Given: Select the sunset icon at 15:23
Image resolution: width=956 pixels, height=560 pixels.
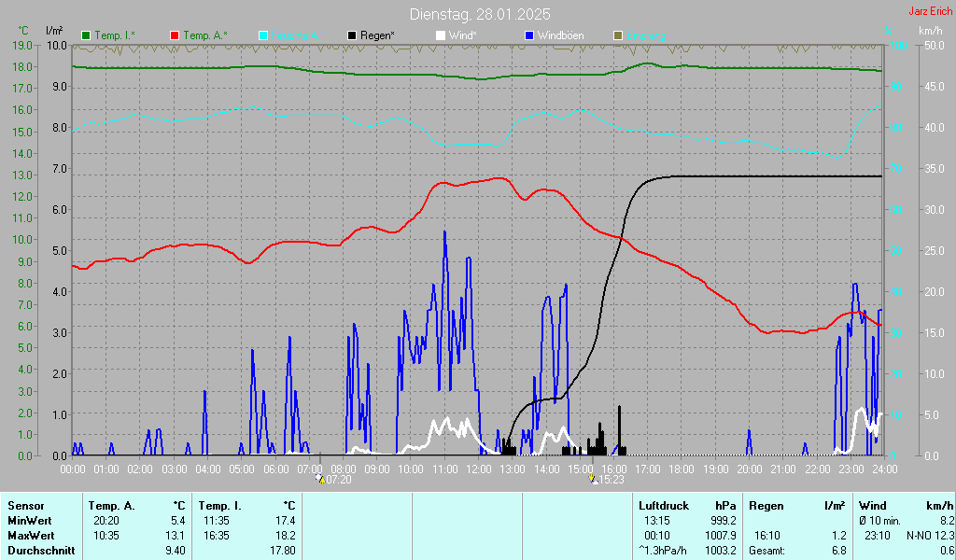Looking at the screenshot, I should (x=593, y=480).
